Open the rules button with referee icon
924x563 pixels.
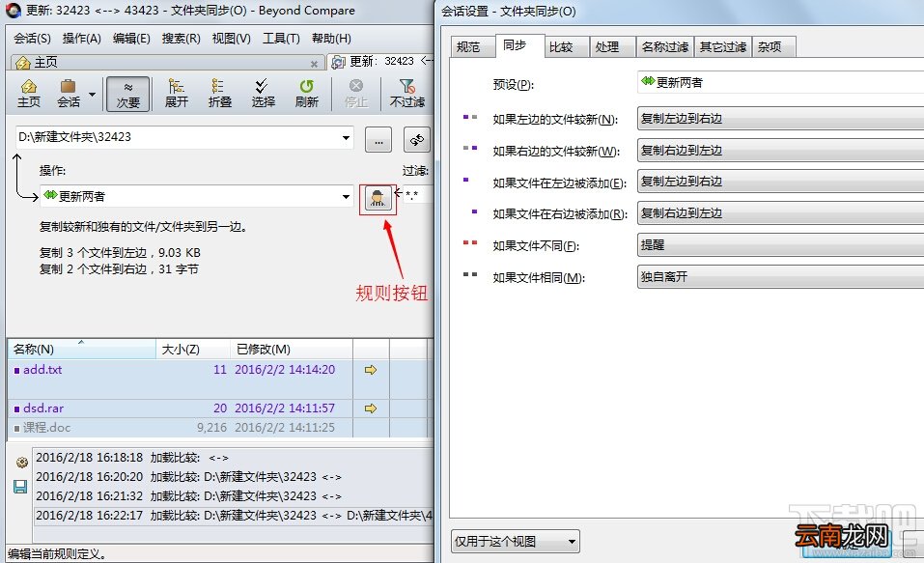(378, 198)
